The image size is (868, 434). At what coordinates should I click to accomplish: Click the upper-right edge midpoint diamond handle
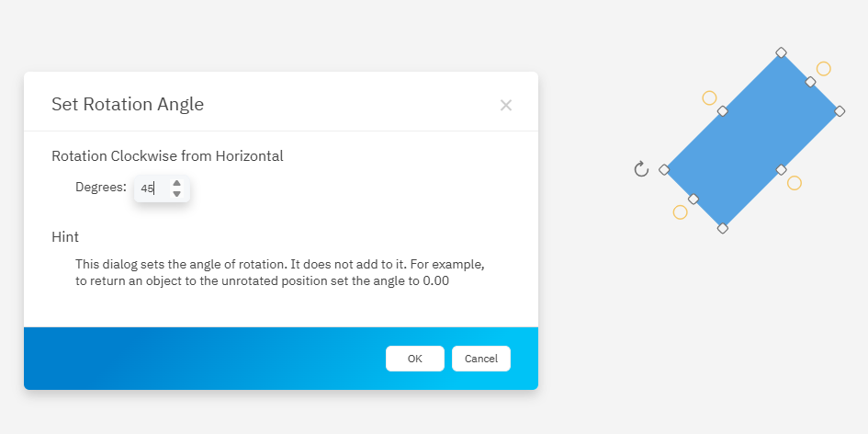pos(810,82)
